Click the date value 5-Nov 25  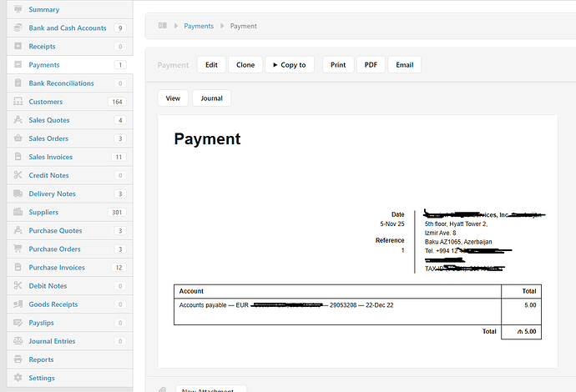pos(392,224)
